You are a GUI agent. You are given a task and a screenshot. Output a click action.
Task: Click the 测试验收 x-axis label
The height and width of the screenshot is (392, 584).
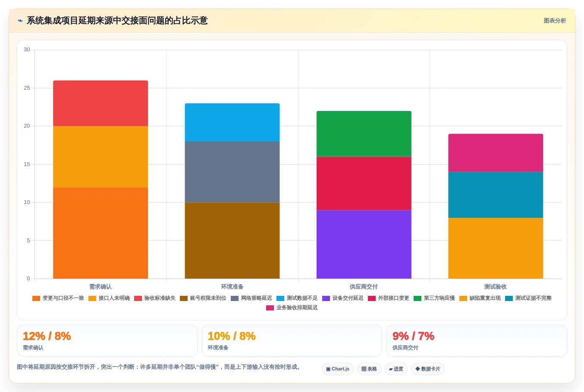click(496, 287)
